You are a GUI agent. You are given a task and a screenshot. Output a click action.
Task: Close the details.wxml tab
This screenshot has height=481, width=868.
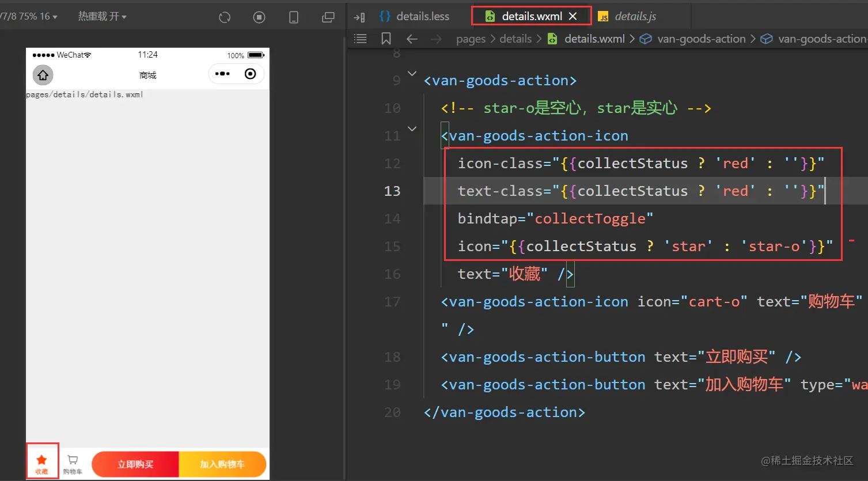point(573,16)
